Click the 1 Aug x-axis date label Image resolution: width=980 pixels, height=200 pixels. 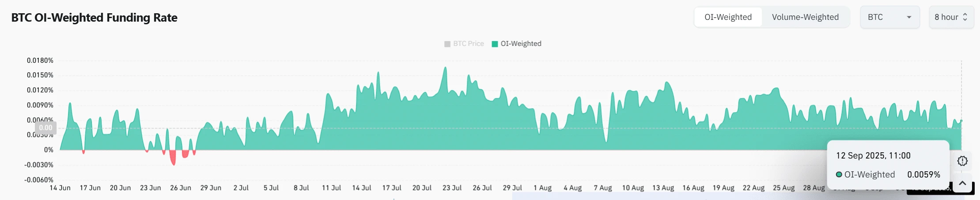click(542, 188)
